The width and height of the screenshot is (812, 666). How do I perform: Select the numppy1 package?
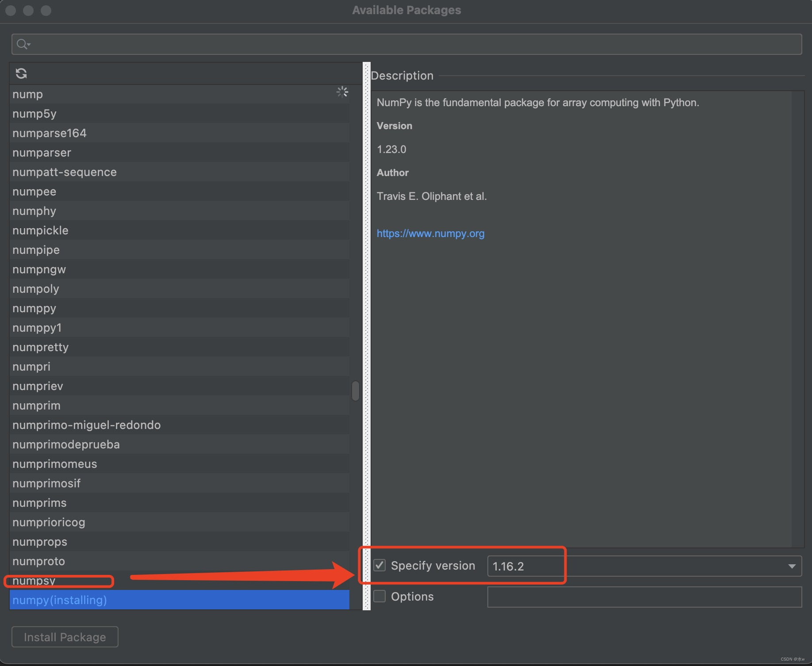[179, 328]
